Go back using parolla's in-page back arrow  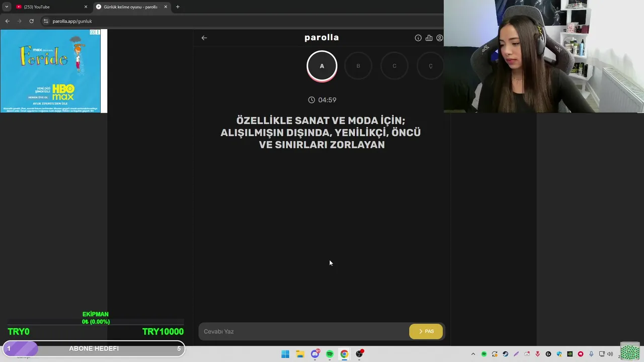click(204, 38)
